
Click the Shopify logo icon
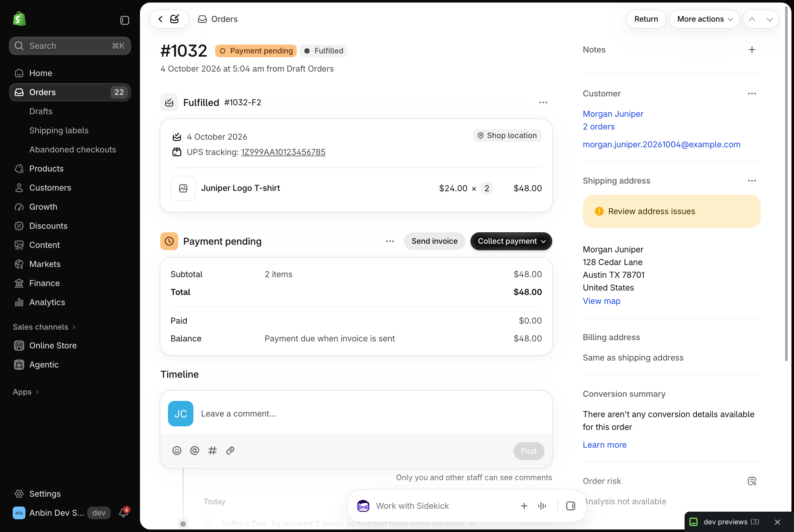click(x=19, y=19)
